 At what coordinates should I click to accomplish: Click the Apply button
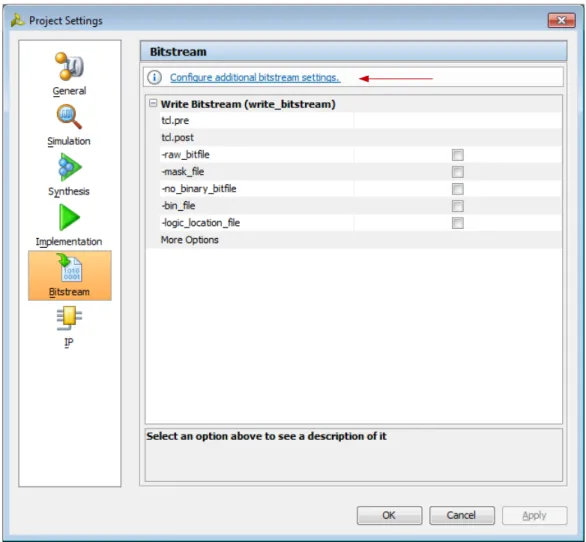[x=534, y=515]
